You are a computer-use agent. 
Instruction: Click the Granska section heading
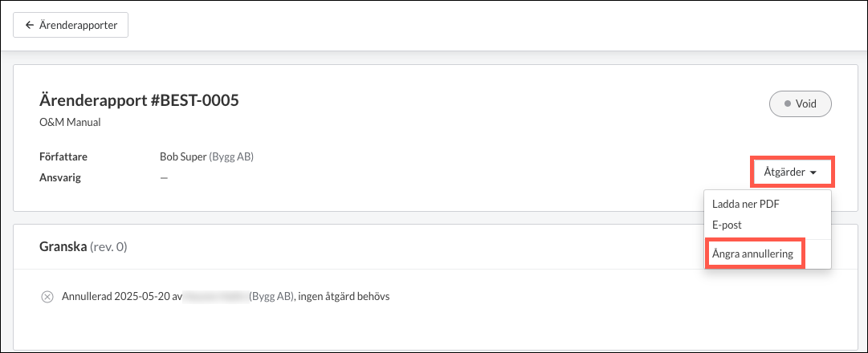63,247
